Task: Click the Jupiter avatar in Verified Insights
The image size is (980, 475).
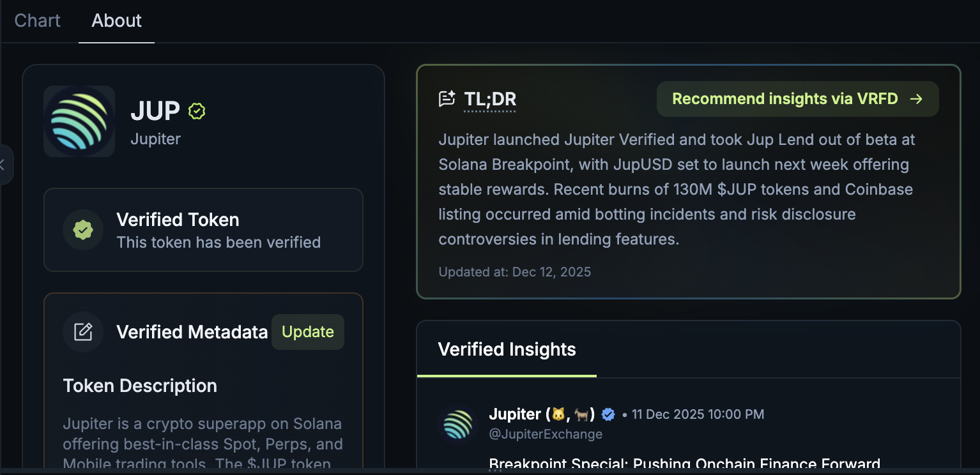Action: (457, 425)
